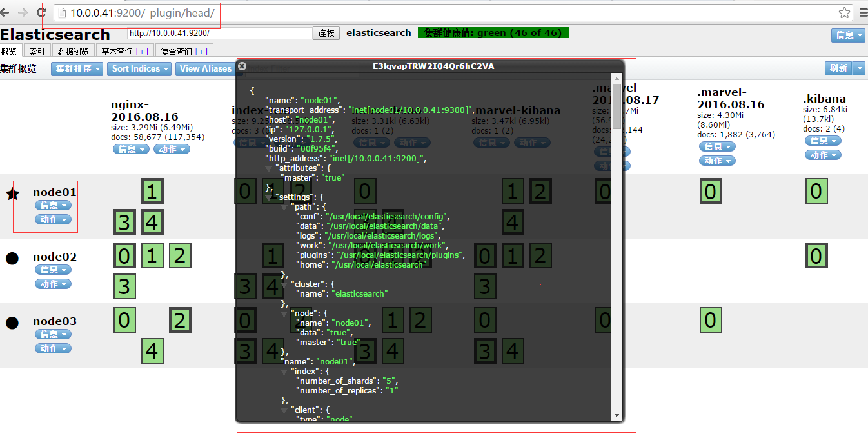Click the black circle icon beside node03
The width and height of the screenshot is (868, 447).
pos(12,323)
